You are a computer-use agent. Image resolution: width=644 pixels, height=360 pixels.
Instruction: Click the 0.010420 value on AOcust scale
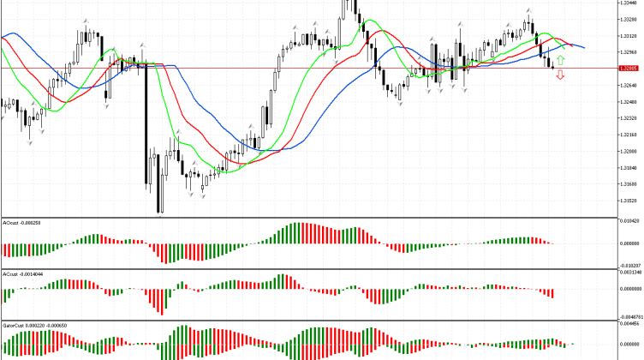coord(629,222)
